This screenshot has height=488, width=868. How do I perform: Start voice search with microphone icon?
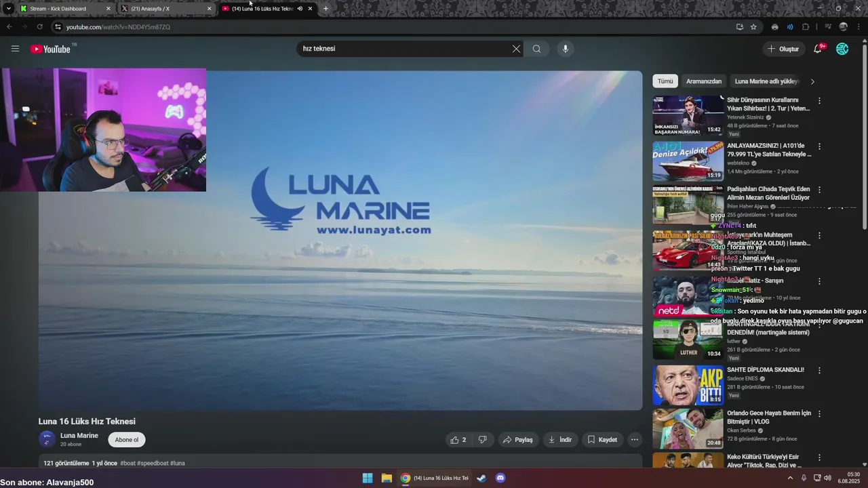click(x=565, y=49)
